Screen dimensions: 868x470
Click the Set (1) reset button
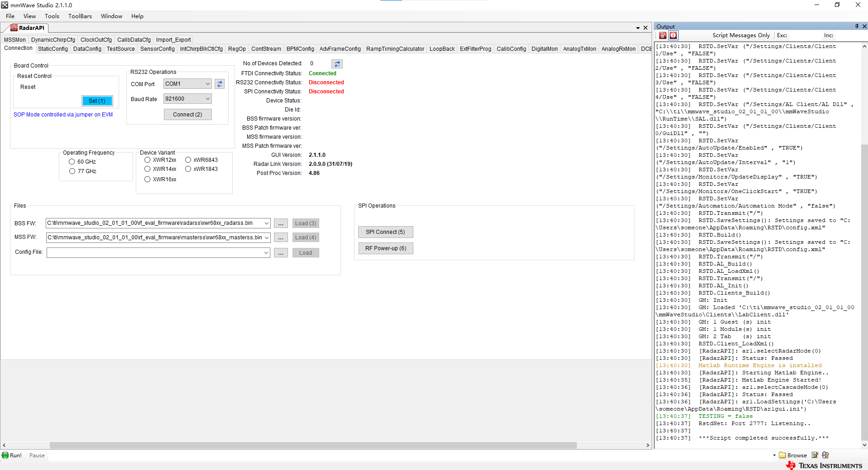coord(97,101)
